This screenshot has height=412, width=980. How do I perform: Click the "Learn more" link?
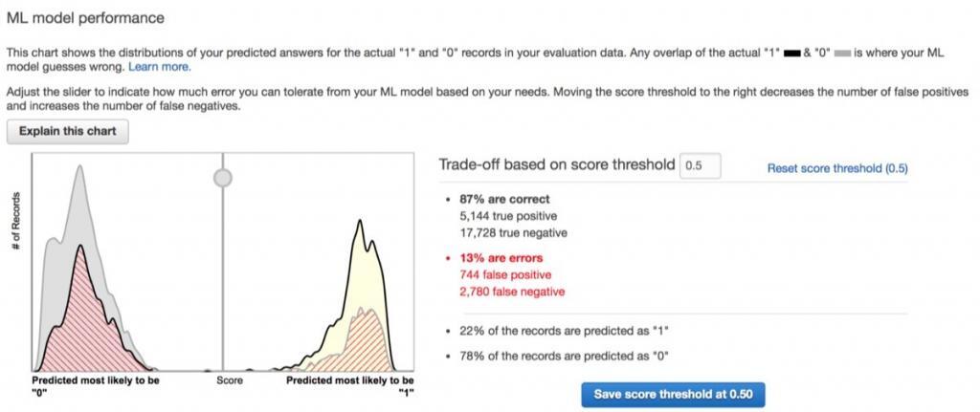click(x=160, y=67)
